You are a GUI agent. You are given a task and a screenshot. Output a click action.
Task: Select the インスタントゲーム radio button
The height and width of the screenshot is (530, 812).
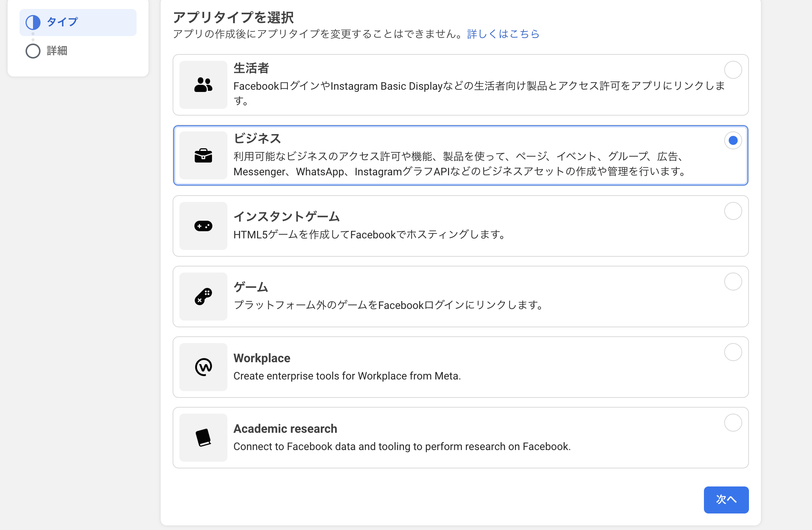click(733, 211)
